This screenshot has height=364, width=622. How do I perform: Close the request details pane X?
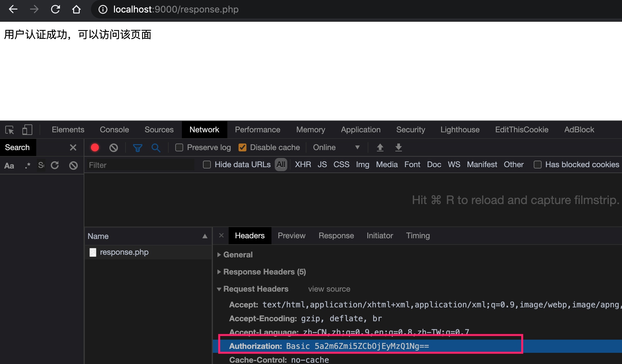pos(221,235)
